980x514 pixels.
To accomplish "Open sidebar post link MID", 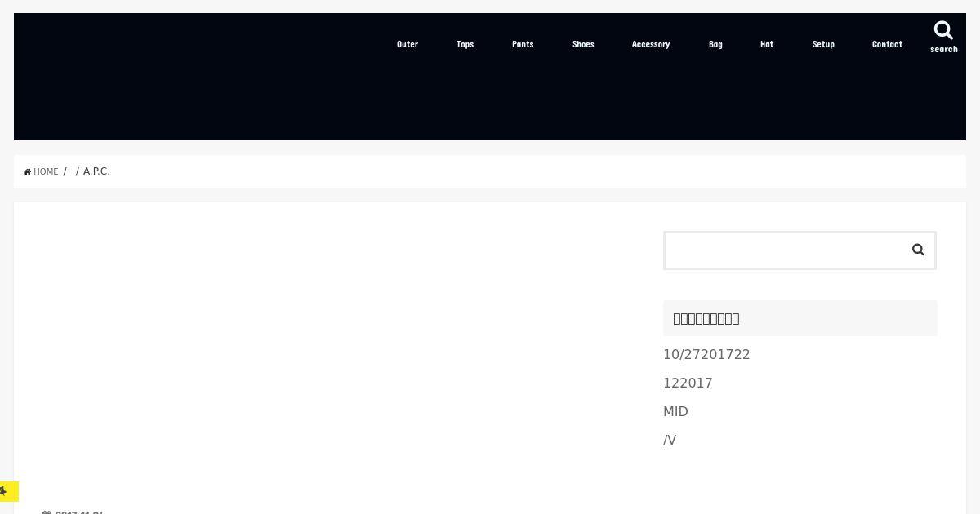I will click(675, 411).
